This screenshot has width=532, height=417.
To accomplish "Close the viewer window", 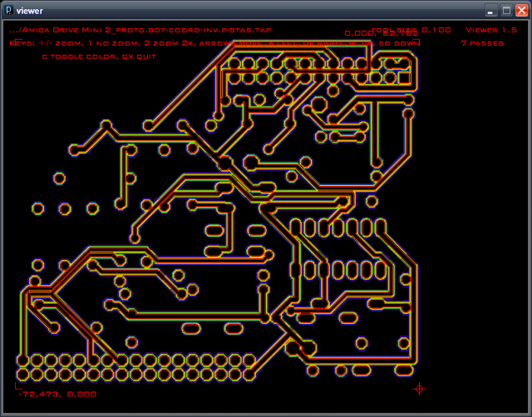I will (x=521, y=11).
